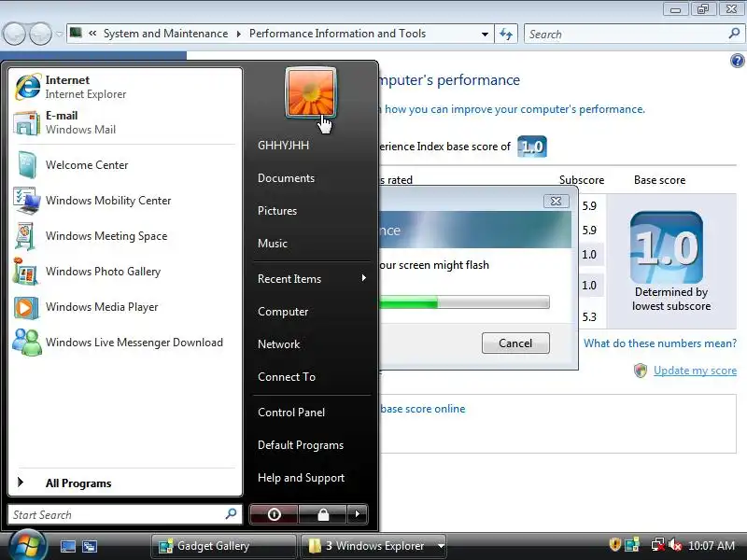
Task: Click the power sleep button
Action: 274,514
